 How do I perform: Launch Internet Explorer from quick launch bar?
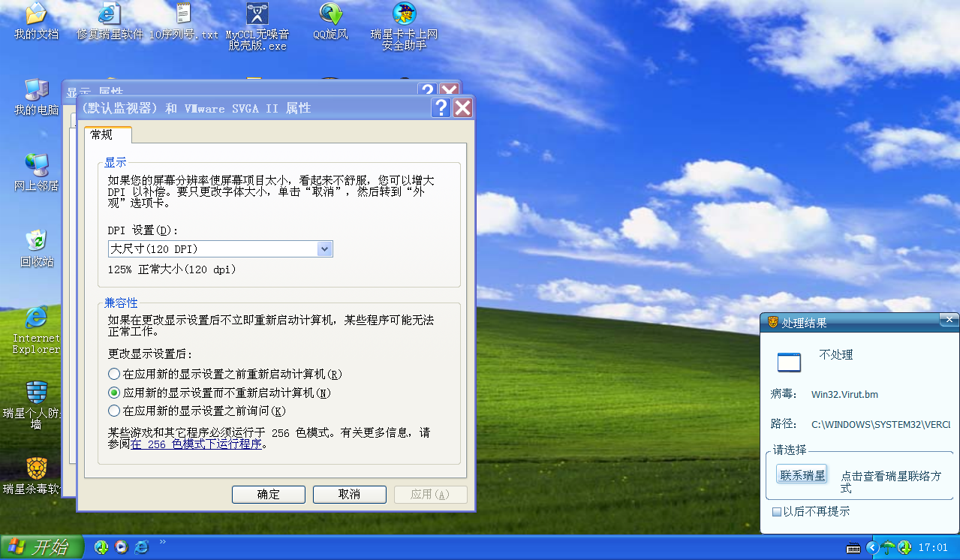141,547
